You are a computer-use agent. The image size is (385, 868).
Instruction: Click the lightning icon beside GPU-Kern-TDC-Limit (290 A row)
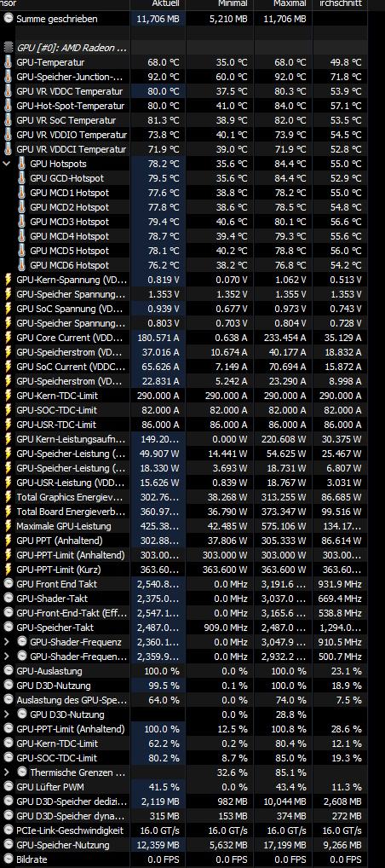click(9, 396)
